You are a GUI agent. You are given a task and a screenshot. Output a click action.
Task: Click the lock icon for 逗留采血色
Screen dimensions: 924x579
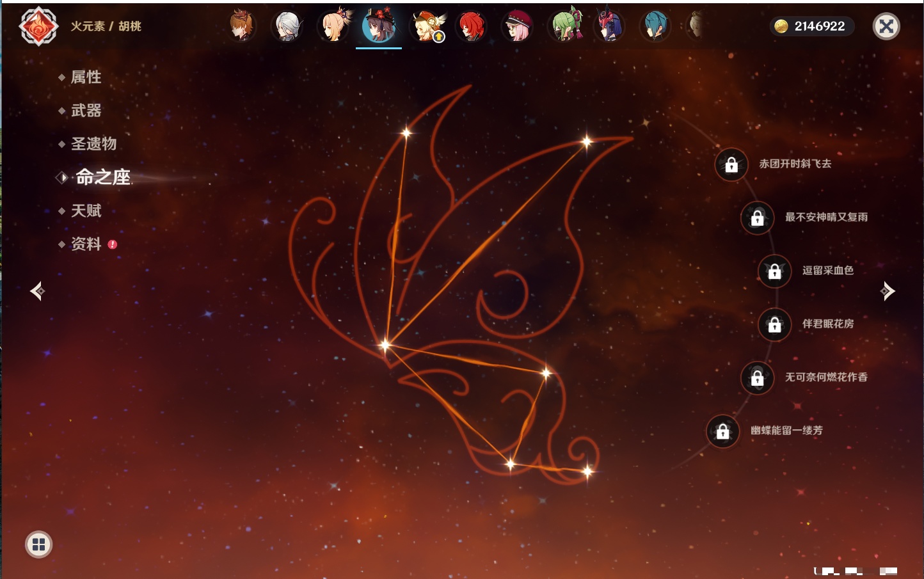(x=775, y=271)
